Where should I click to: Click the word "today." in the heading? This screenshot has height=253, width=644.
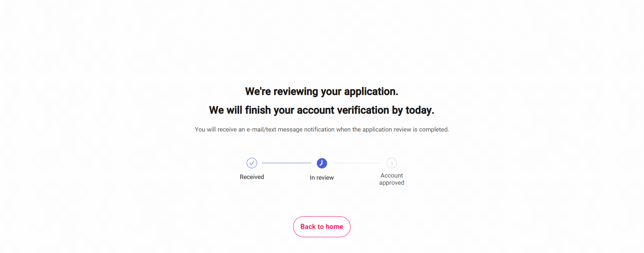point(420,110)
